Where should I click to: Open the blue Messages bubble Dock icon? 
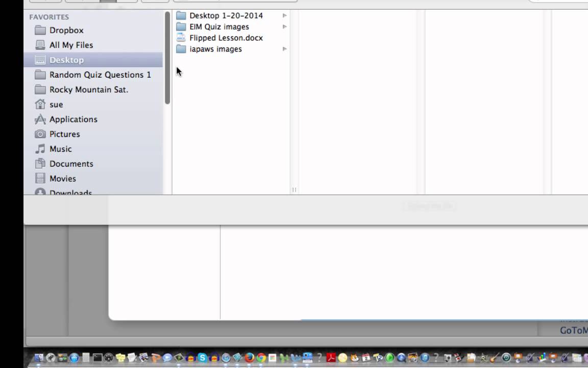[x=167, y=357]
